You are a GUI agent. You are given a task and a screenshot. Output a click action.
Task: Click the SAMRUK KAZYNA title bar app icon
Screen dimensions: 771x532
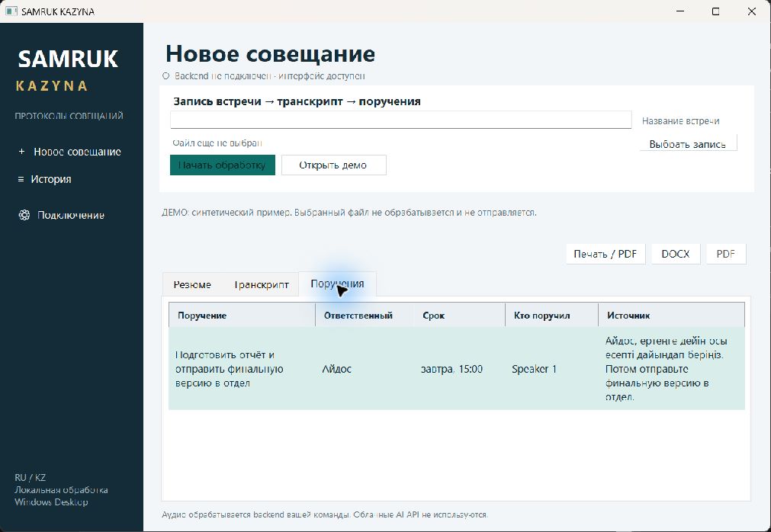tap(11, 11)
